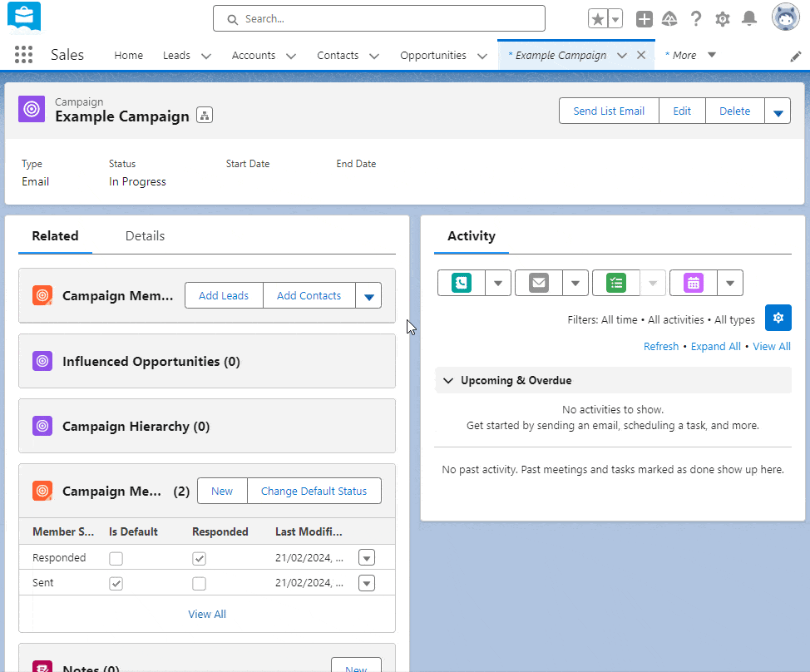Expand Contacts navigation dropdown
This screenshot has height=672, width=810.
[374, 56]
